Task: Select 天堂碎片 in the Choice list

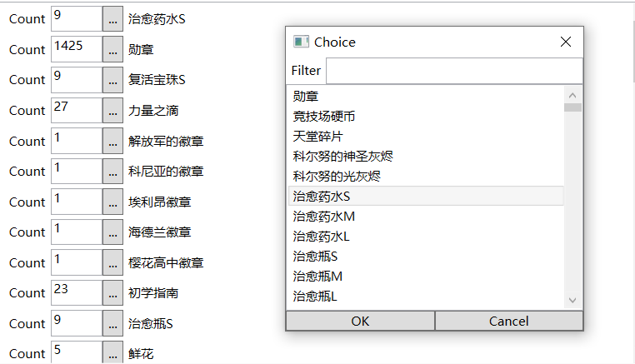Action: click(426, 137)
